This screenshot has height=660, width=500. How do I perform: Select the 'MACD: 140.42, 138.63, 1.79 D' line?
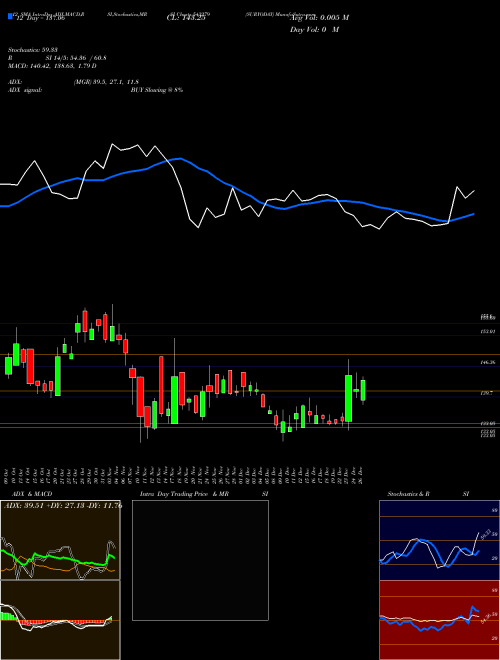[x=52, y=66]
